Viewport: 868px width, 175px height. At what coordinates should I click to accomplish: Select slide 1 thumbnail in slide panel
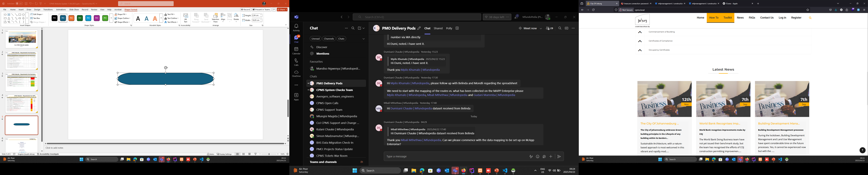[x=22, y=39]
